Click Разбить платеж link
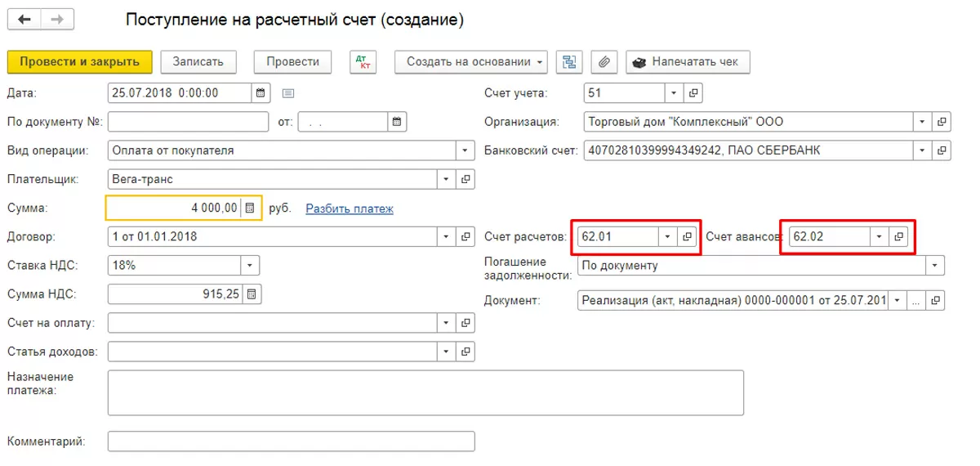The height and width of the screenshot is (466, 980). [350, 209]
